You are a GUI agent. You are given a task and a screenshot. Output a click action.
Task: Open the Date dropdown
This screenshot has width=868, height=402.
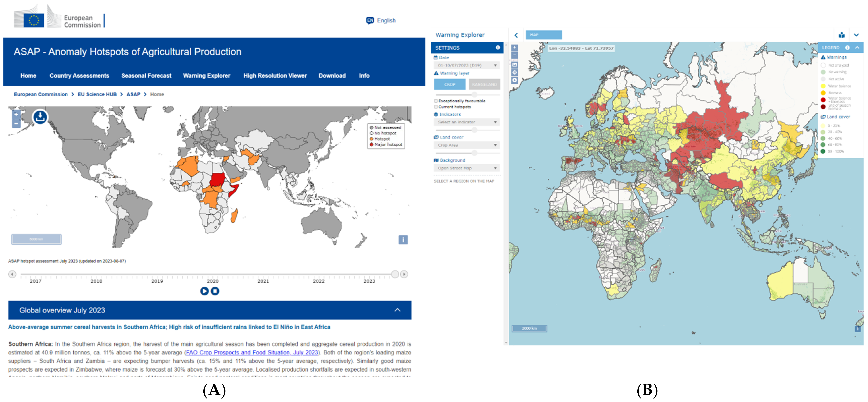click(466, 65)
